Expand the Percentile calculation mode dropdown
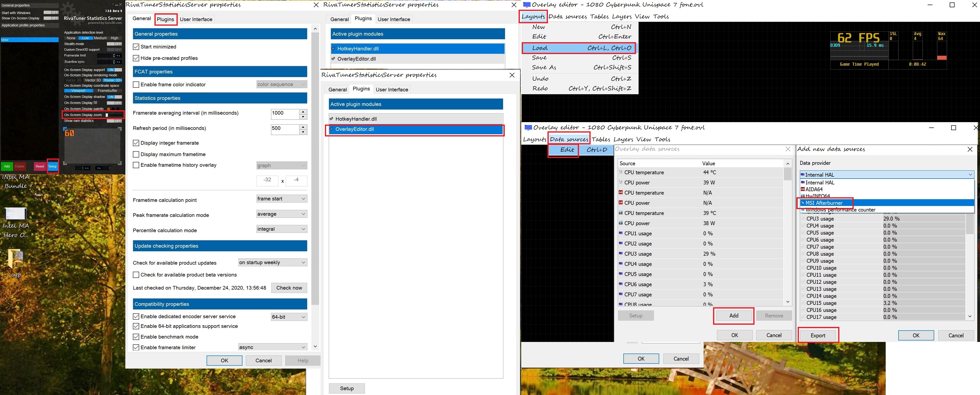 pos(281,229)
